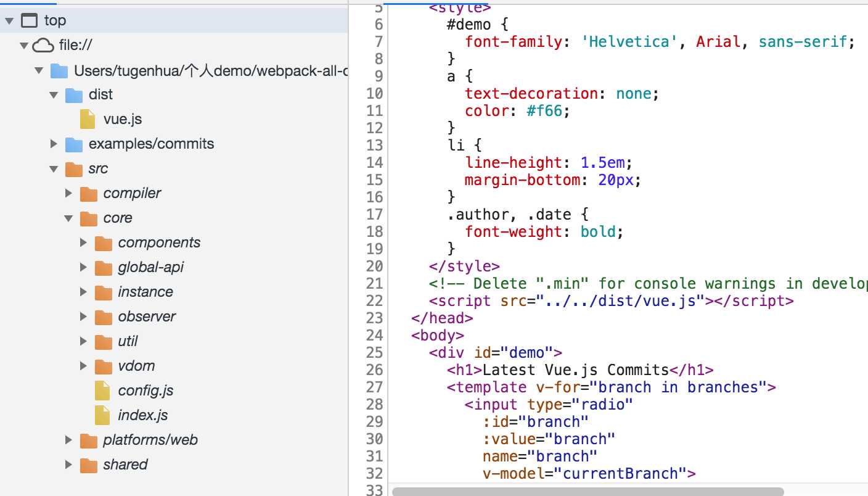
Task: Click the "currentBranch" v-model value
Action: pos(620,474)
